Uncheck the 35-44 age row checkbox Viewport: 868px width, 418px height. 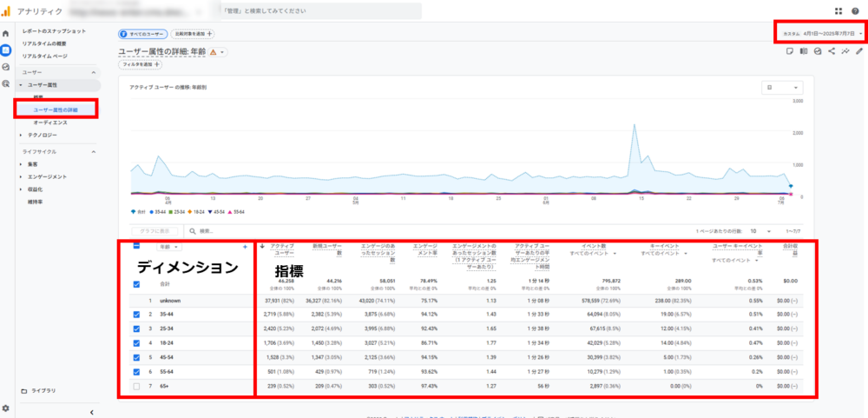pos(136,314)
